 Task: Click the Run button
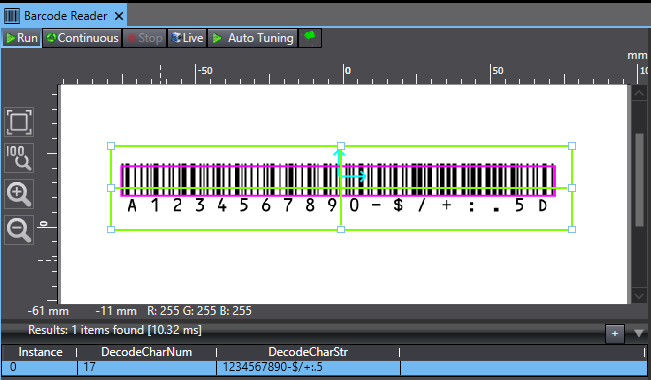[x=22, y=38]
